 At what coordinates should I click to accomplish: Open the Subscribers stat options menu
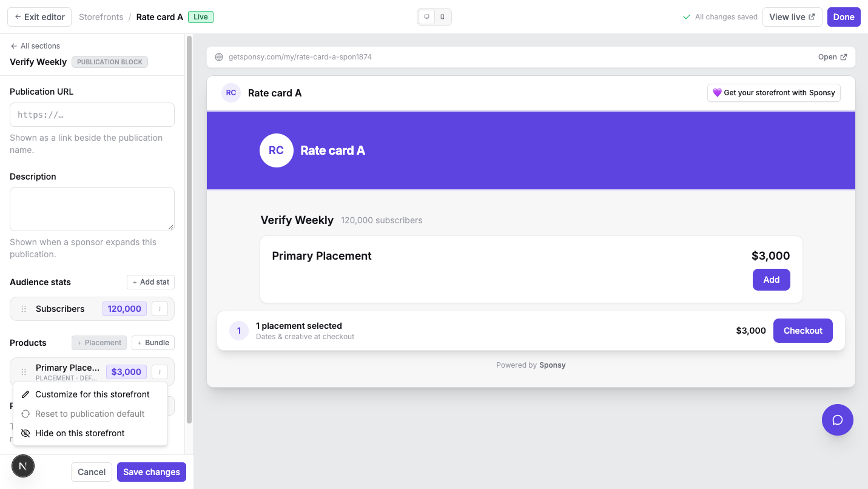[x=160, y=309]
